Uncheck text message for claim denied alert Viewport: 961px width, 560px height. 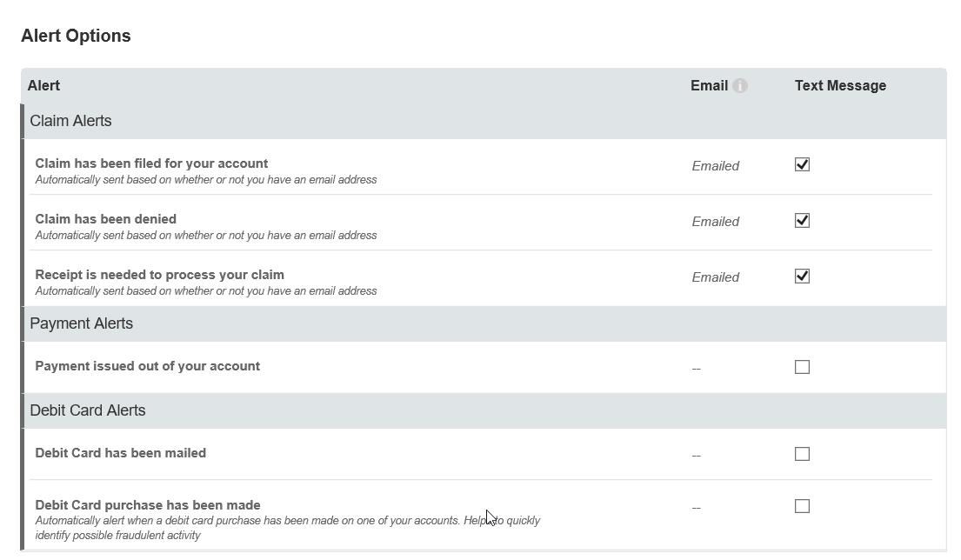tap(802, 221)
